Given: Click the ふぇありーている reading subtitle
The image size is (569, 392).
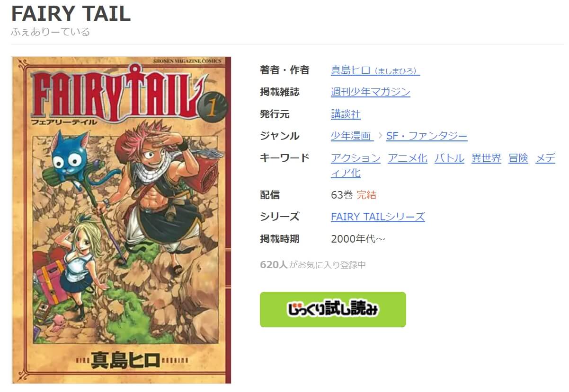Looking at the screenshot, I should click(x=50, y=33).
